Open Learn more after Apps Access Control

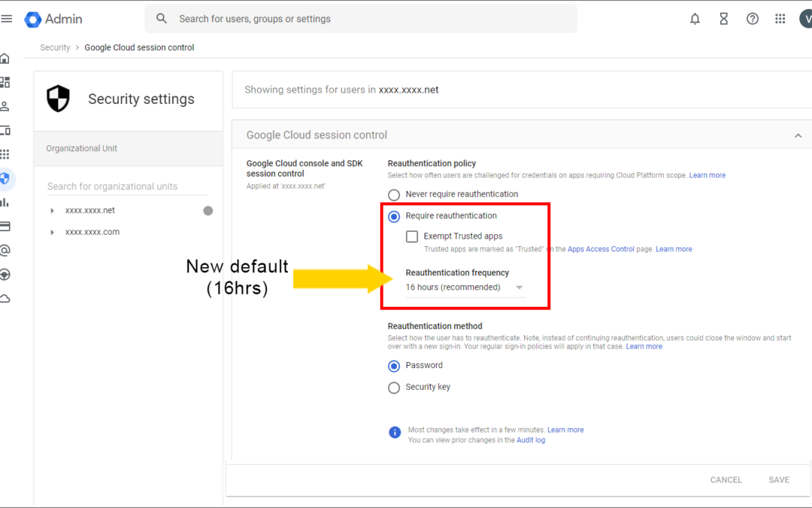[x=674, y=249]
